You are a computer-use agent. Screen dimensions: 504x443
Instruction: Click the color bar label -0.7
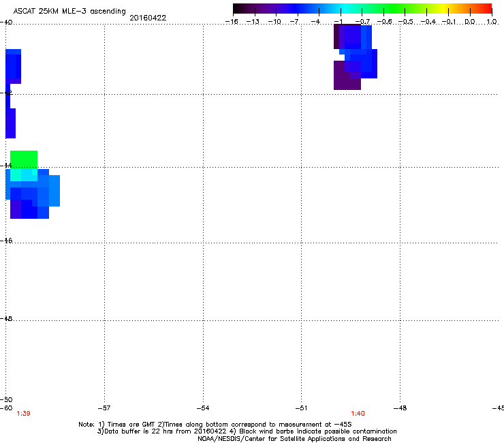point(362,22)
